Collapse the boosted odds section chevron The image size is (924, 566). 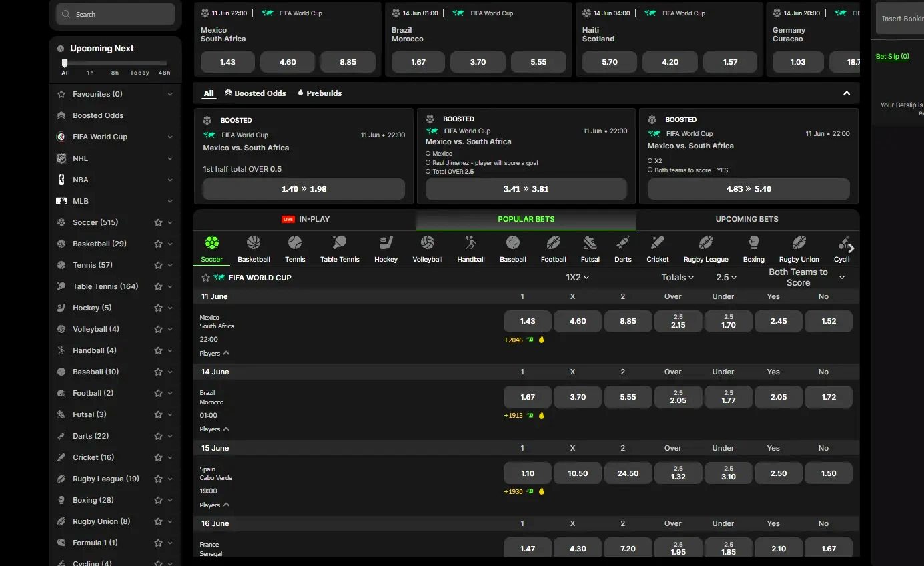[847, 93]
